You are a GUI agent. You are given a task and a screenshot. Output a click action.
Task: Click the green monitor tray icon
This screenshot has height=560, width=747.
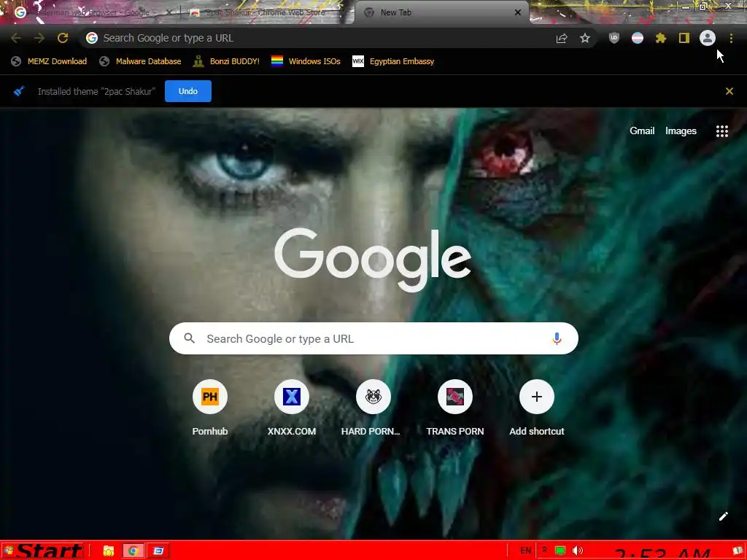click(x=560, y=551)
